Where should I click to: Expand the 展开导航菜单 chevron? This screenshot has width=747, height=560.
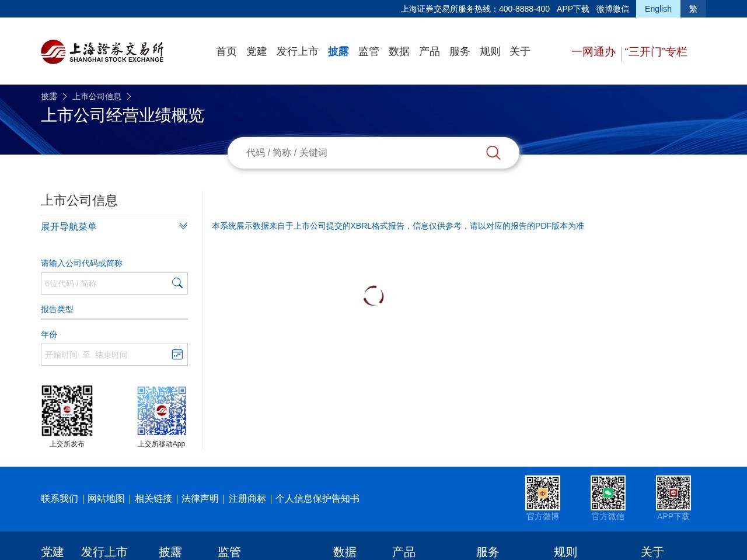[183, 226]
